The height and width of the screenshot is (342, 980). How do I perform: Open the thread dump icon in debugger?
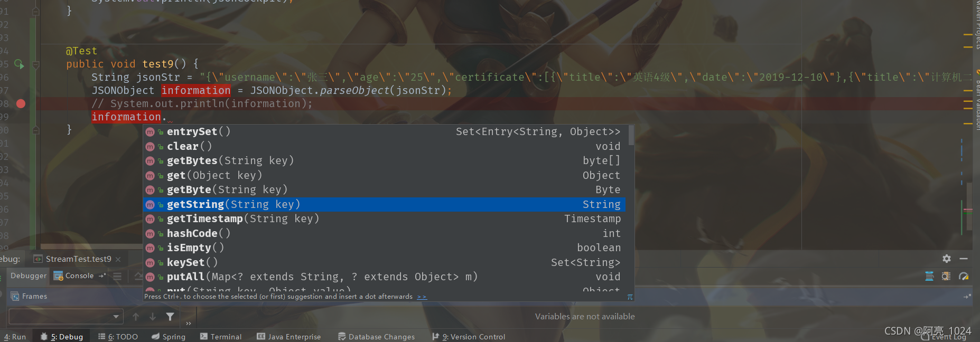[x=929, y=276]
